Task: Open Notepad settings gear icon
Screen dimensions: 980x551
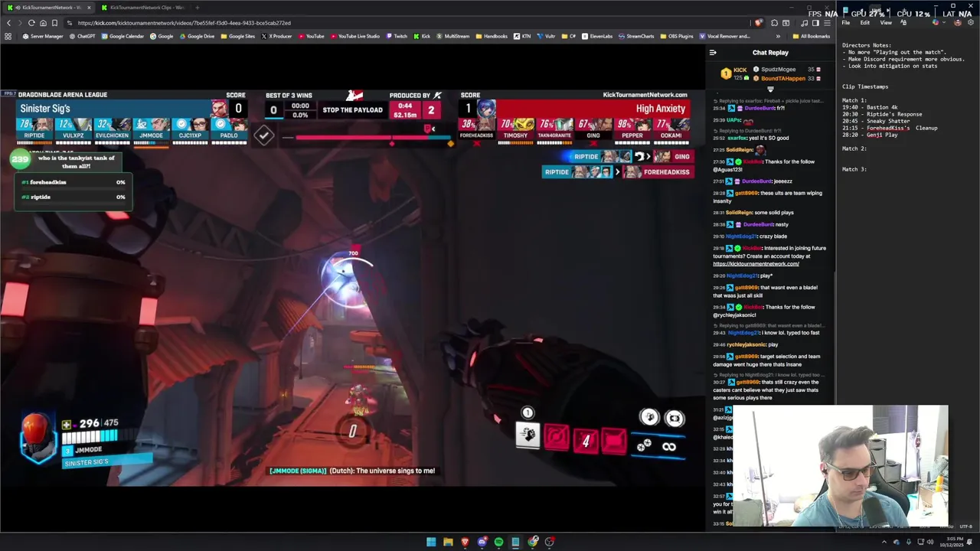Action: pyautogui.click(x=971, y=22)
